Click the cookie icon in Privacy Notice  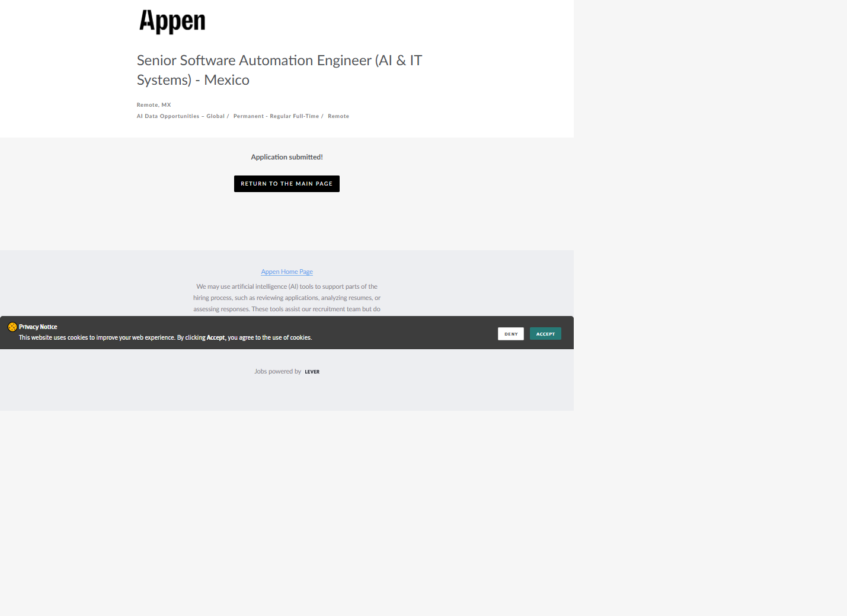[x=12, y=327]
